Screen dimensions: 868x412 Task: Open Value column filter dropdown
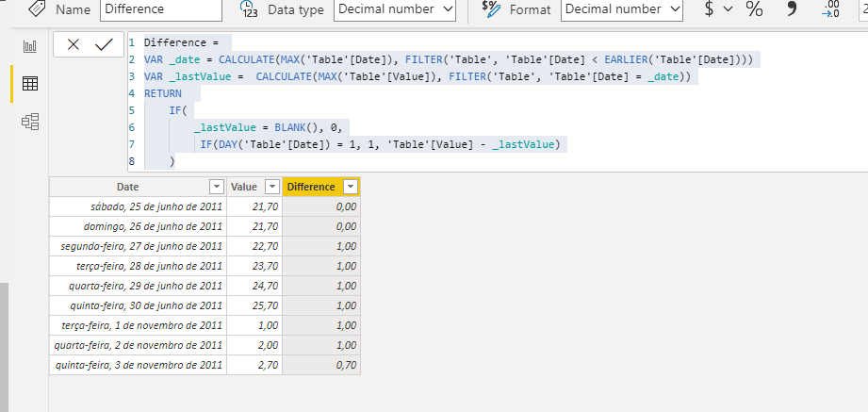pos(271,187)
